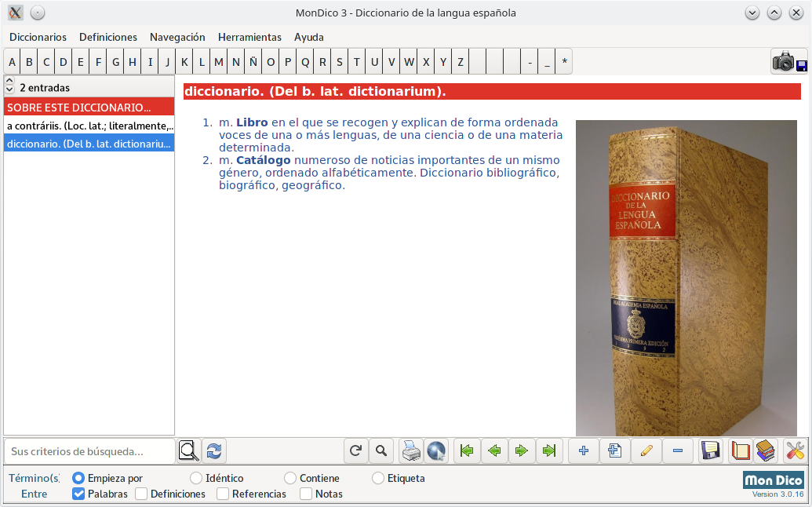The height and width of the screenshot is (507, 812).
Task: Click letter A in the alphabet bar
Action: coord(12,62)
